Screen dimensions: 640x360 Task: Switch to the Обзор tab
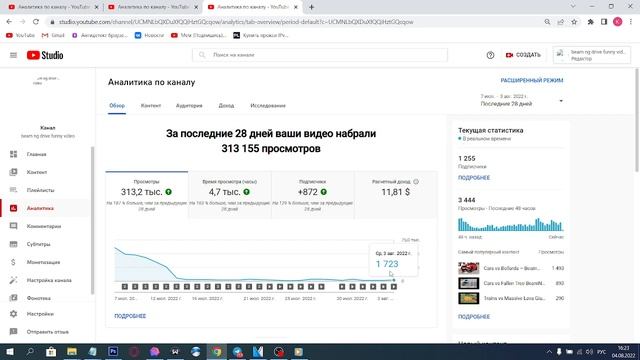(x=117, y=106)
